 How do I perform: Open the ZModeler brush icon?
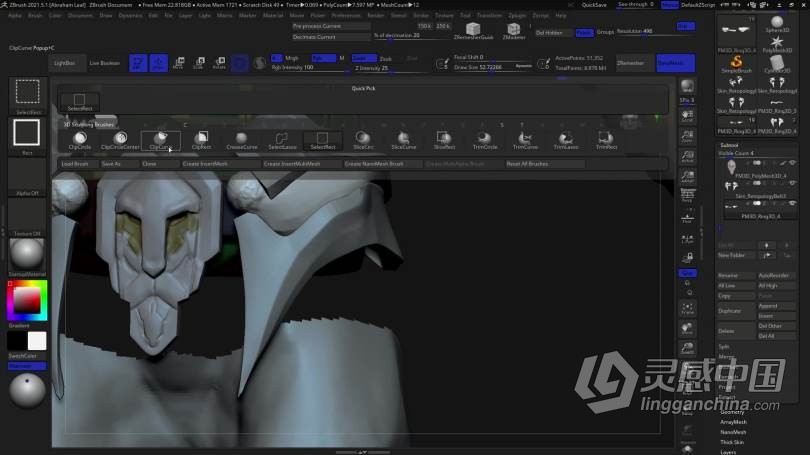coord(513,31)
